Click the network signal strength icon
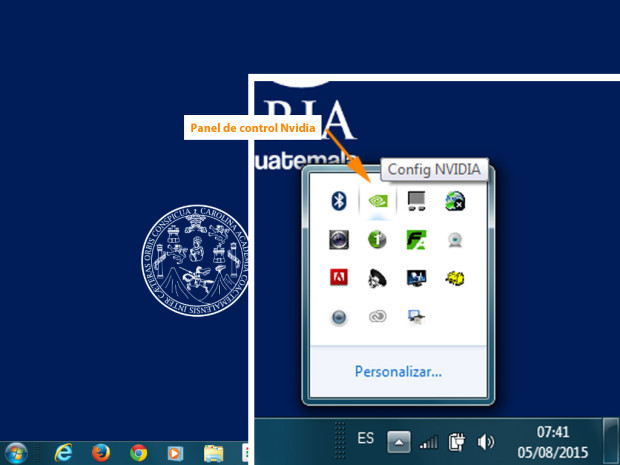The width and height of the screenshot is (620, 465). [429, 441]
